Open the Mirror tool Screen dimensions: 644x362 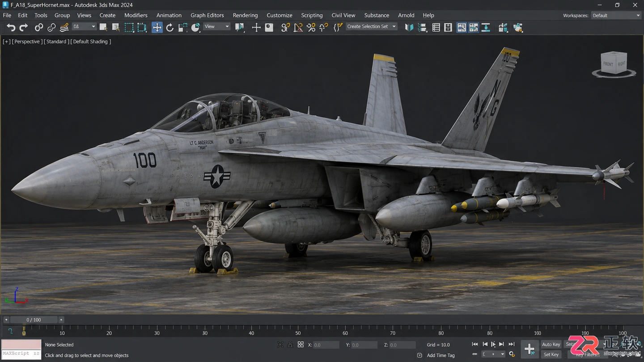[x=409, y=27]
